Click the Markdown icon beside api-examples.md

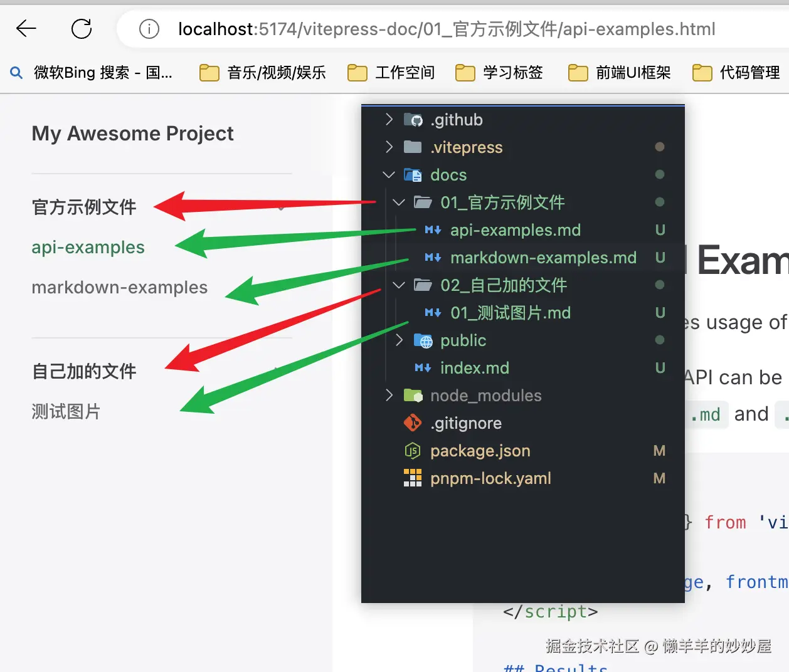(432, 230)
